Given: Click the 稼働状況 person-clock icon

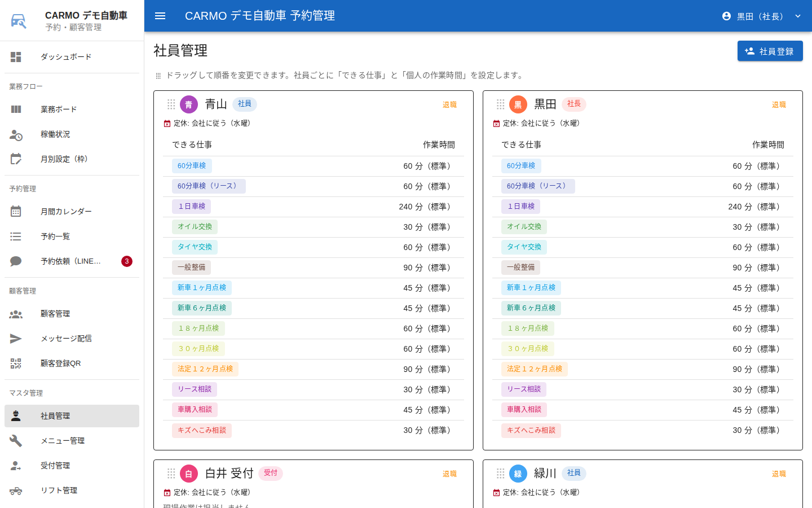Looking at the screenshot, I should [16, 134].
